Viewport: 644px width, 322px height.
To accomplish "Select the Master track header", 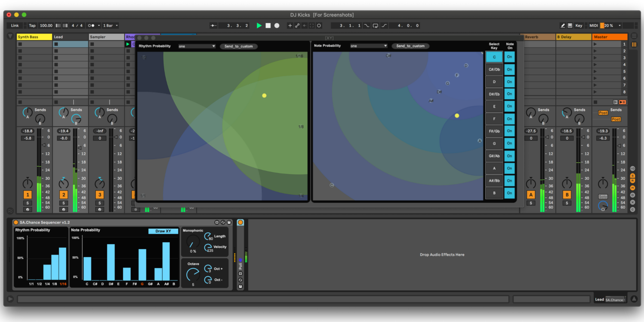I will tap(610, 37).
